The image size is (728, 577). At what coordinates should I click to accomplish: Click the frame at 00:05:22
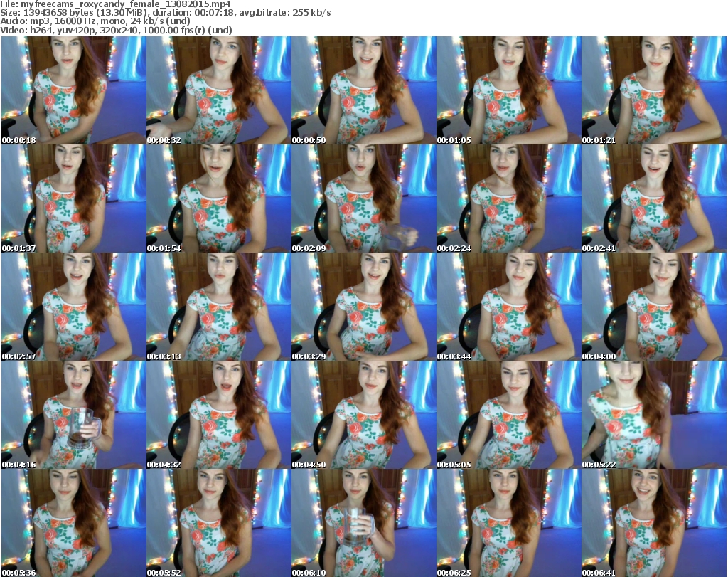click(654, 415)
